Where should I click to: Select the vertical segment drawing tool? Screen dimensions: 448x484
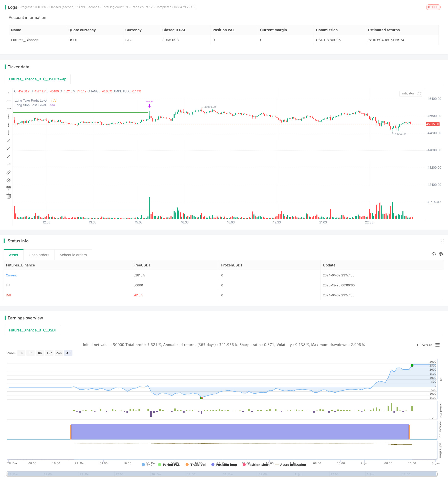(9, 133)
